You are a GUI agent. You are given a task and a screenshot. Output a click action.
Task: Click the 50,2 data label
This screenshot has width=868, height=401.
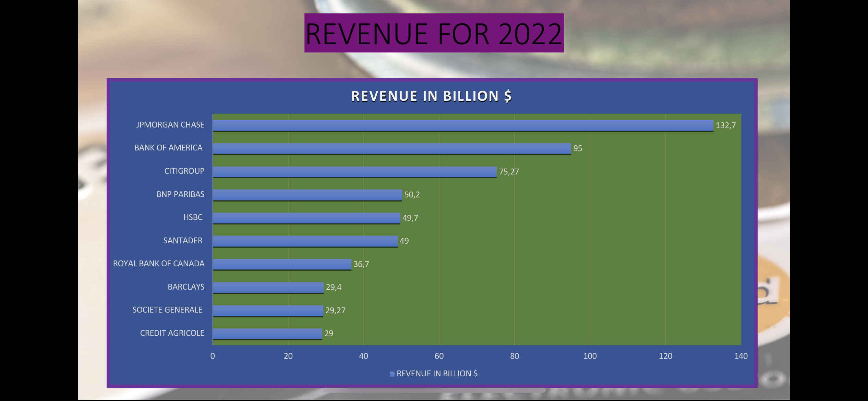[412, 195]
